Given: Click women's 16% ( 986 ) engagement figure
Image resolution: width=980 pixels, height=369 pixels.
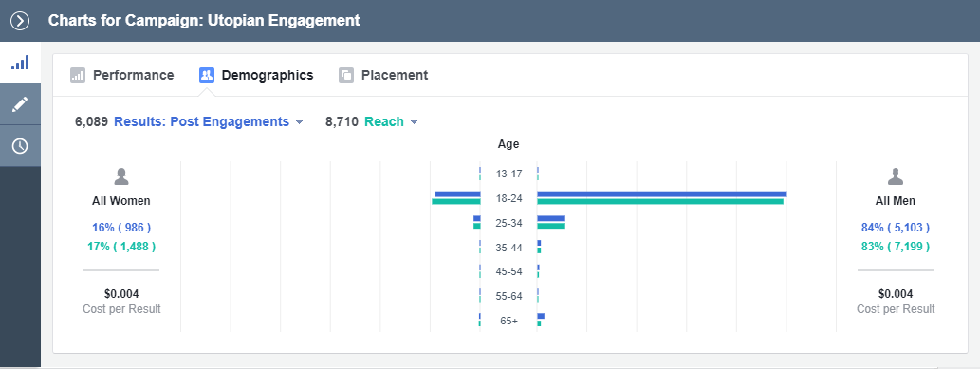Looking at the screenshot, I should (x=121, y=228).
